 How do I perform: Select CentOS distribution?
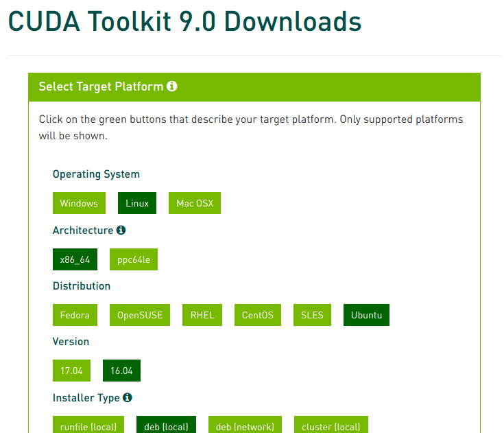258,315
